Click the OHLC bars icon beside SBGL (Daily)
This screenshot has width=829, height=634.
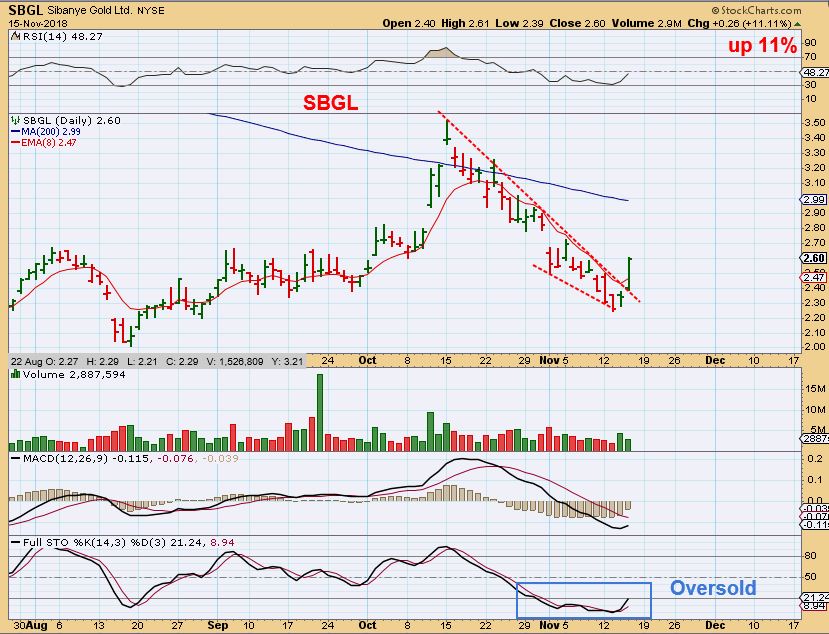pos(15,121)
